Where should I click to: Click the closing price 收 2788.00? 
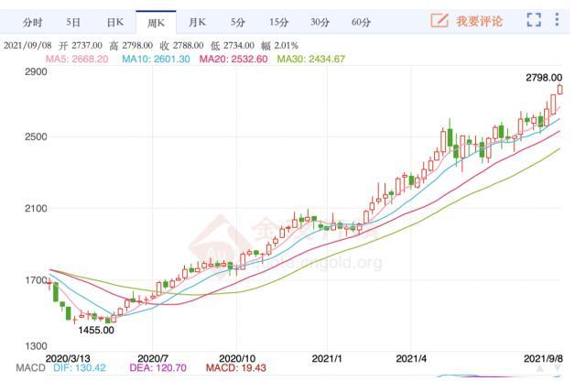(181, 46)
